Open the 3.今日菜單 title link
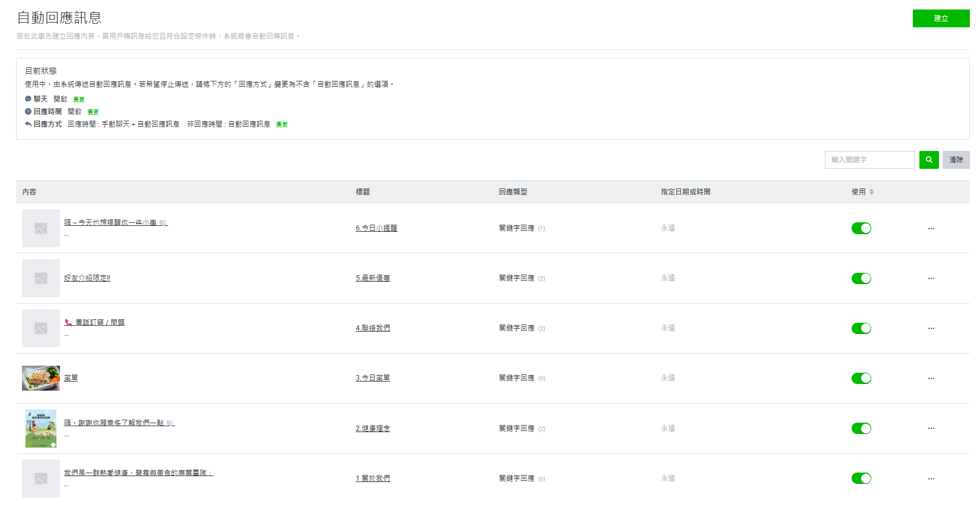The image size is (980, 510). pos(373,378)
